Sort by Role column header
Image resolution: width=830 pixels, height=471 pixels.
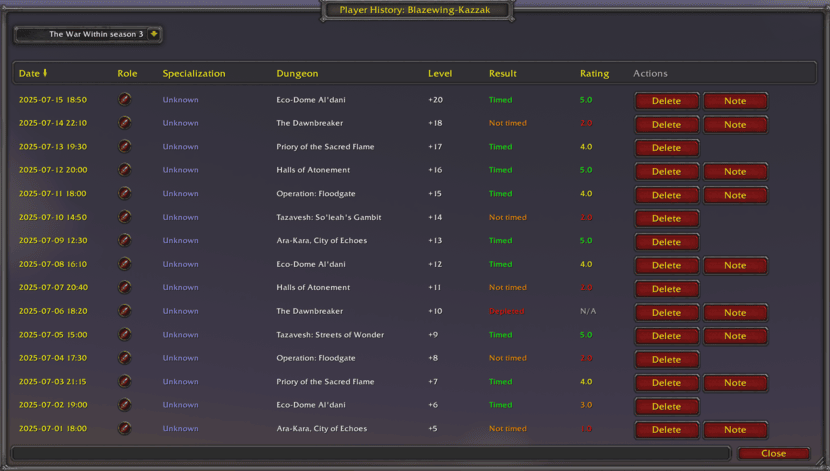tap(127, 74)
